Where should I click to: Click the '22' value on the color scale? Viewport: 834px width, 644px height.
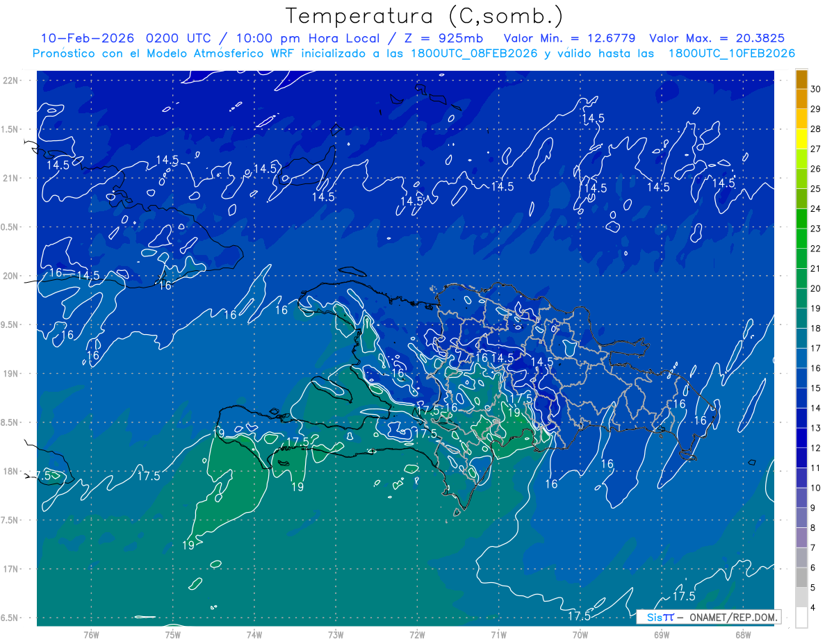click(815, 249)
